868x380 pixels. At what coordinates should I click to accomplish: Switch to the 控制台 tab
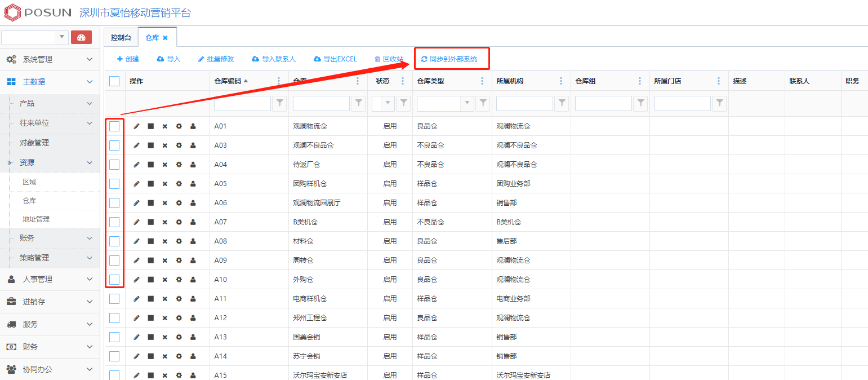[121, 38]
